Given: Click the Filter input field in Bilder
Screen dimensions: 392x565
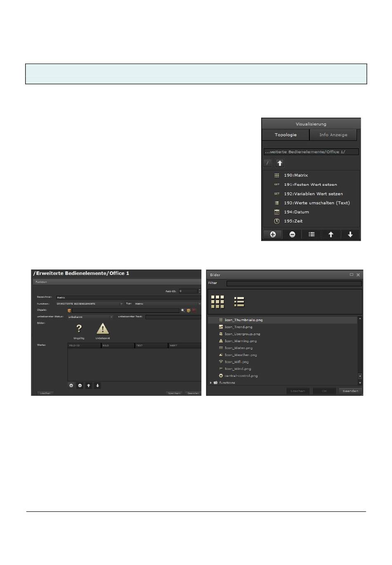Looking at the screenshot, I should pos(294,284).
